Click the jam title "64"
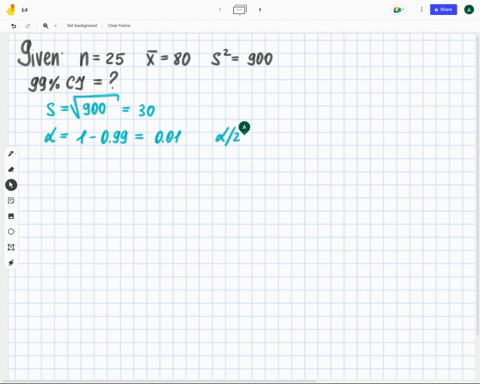 (25, 10)
